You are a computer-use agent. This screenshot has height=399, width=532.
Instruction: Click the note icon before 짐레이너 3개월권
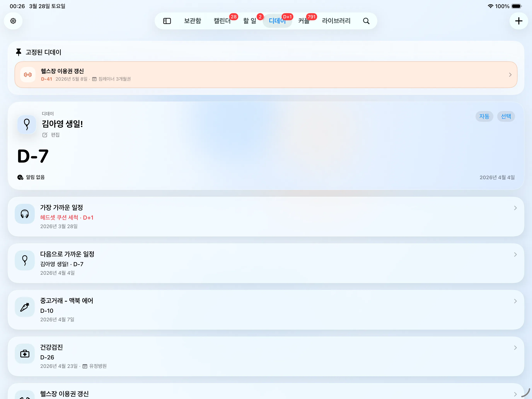point(94,79)
